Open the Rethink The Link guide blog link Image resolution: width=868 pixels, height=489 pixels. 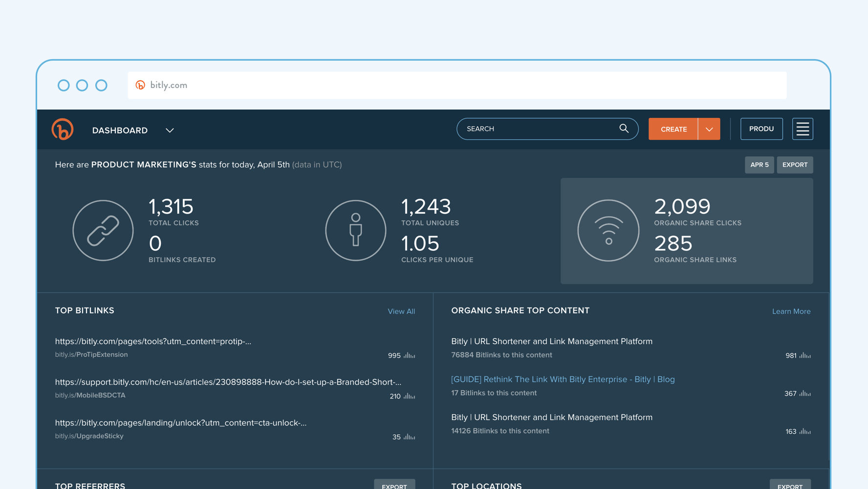click(x=563, y=379)
